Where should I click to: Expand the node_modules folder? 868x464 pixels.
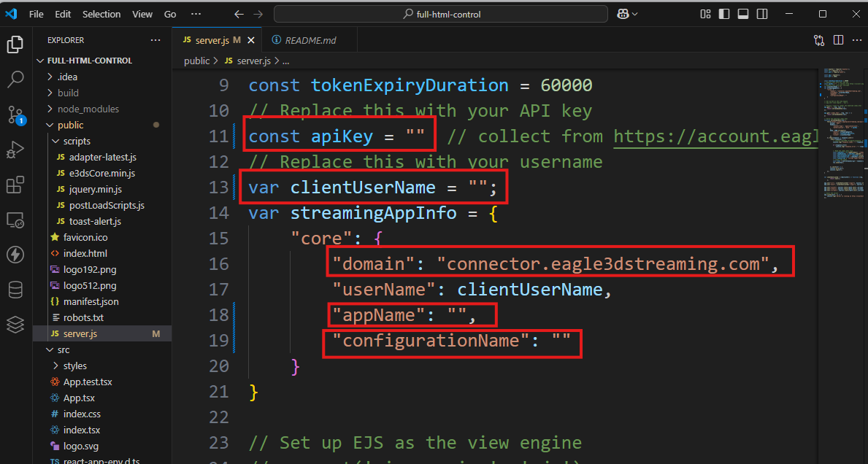pyautogui.click(x=102, y=109)
